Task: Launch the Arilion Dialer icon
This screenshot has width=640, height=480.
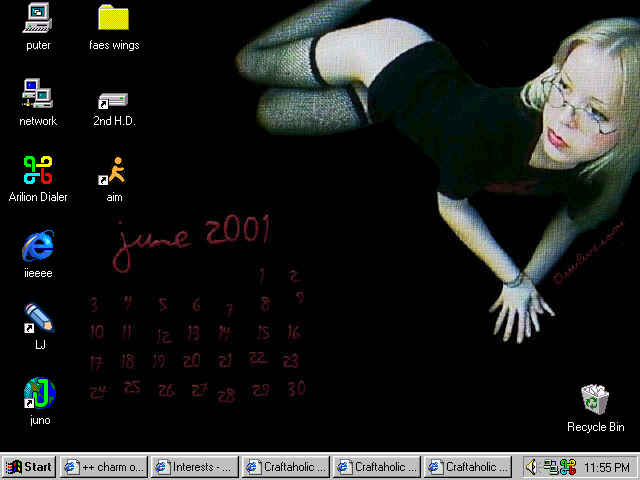Action: [38, 171]
